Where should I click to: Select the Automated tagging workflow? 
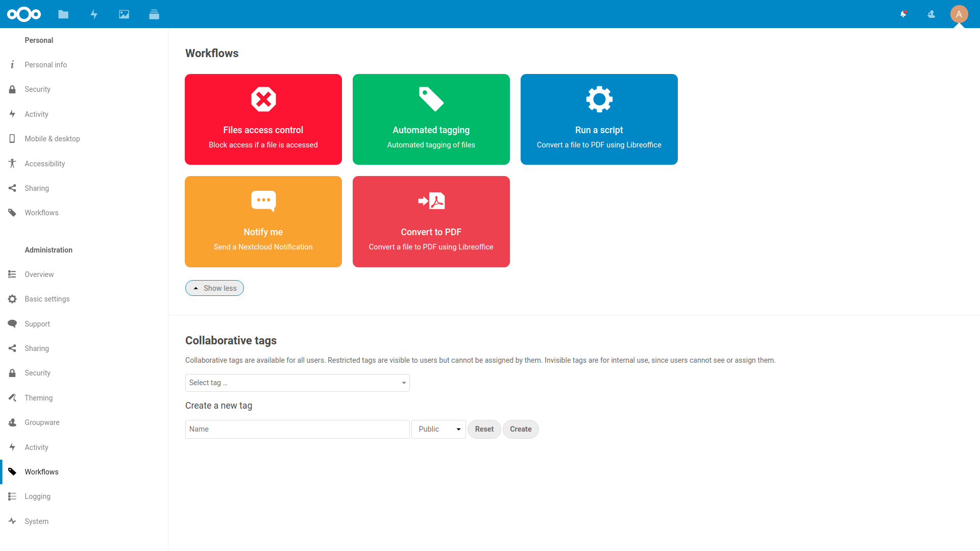431,119
